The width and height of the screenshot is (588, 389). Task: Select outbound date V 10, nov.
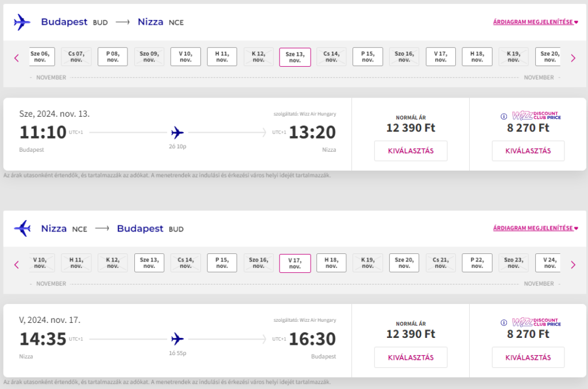(185, 57)
